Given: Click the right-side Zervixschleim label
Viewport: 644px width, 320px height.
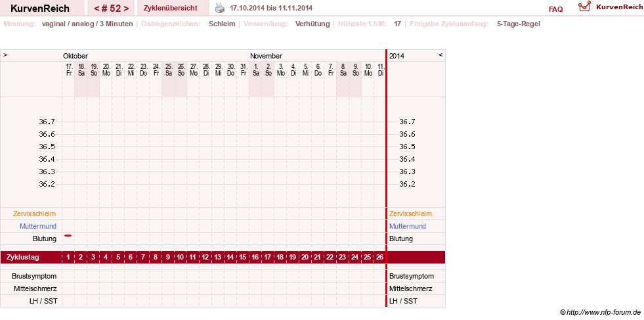Looking at the screenshot, I should (x=410, y=214).
